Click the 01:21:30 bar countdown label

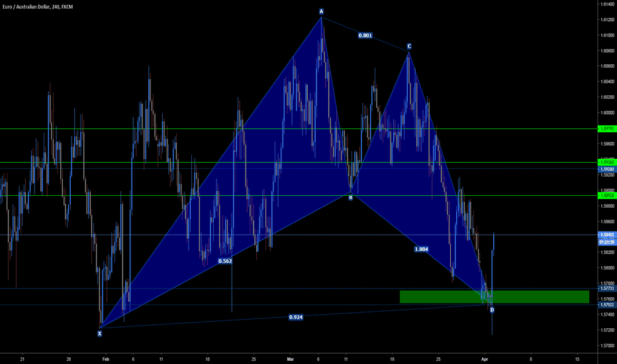[607, 242]
